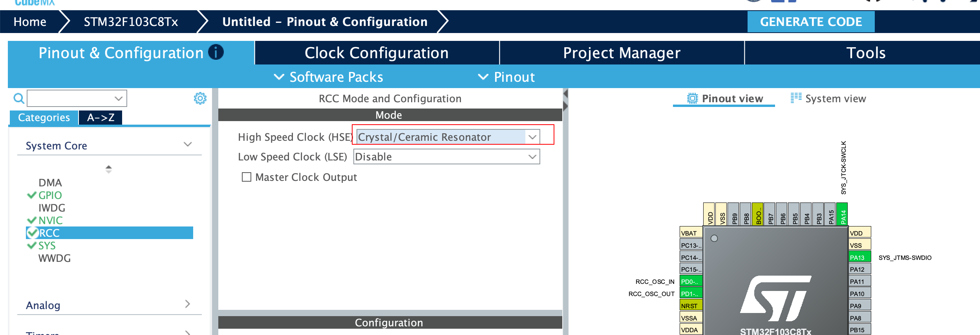This screenshot has height=335, width=980.
Task: Click the info icon beside Pinout & Configuration
Action: pyautogui.click(x=216, y=52)
